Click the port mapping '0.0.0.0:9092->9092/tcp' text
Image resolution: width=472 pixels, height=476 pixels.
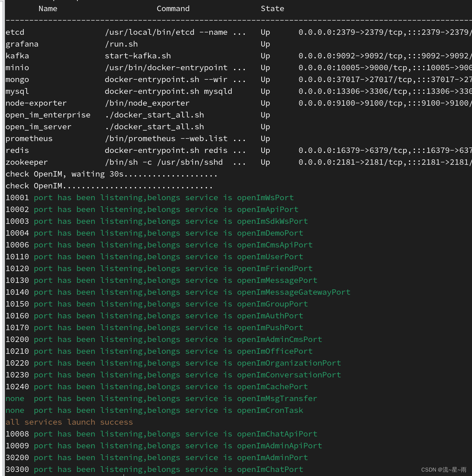coord(351,56)
